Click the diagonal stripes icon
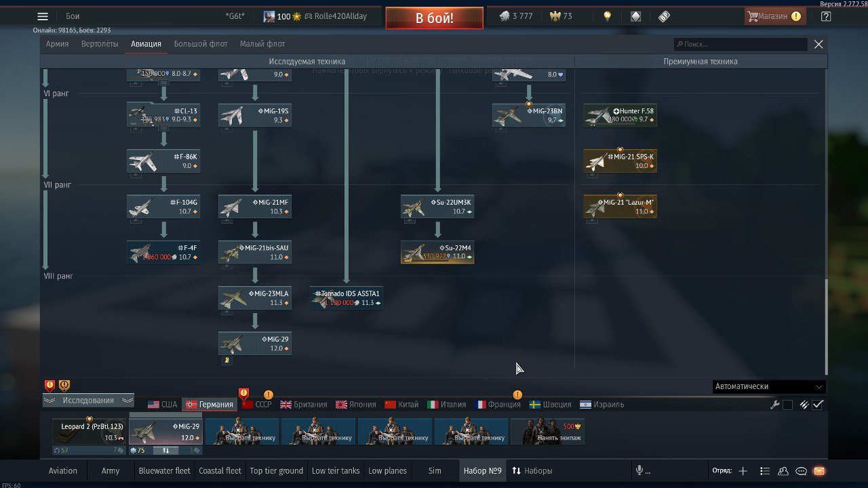868x488 pixels. [x=804, y=405]
